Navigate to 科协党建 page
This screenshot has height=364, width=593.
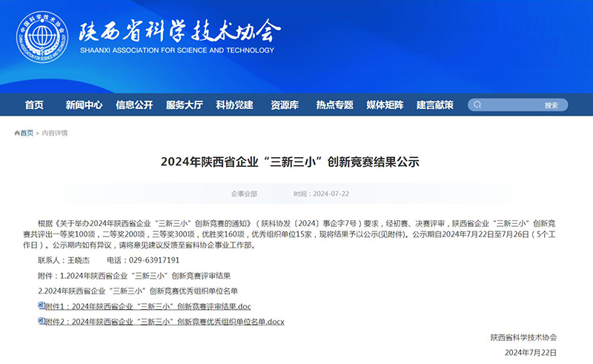tap(234, 105)
